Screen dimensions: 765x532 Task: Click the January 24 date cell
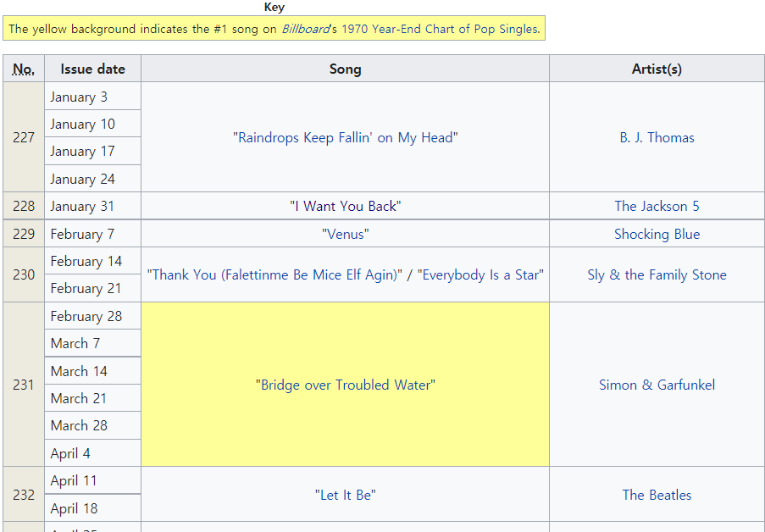coord(92,179)
